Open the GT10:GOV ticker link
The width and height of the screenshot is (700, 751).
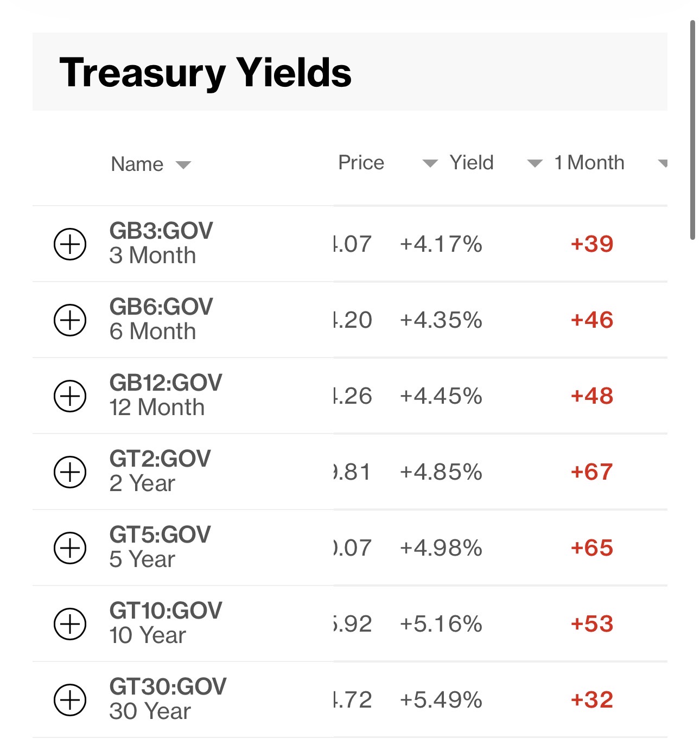click(x=166, y=610)
